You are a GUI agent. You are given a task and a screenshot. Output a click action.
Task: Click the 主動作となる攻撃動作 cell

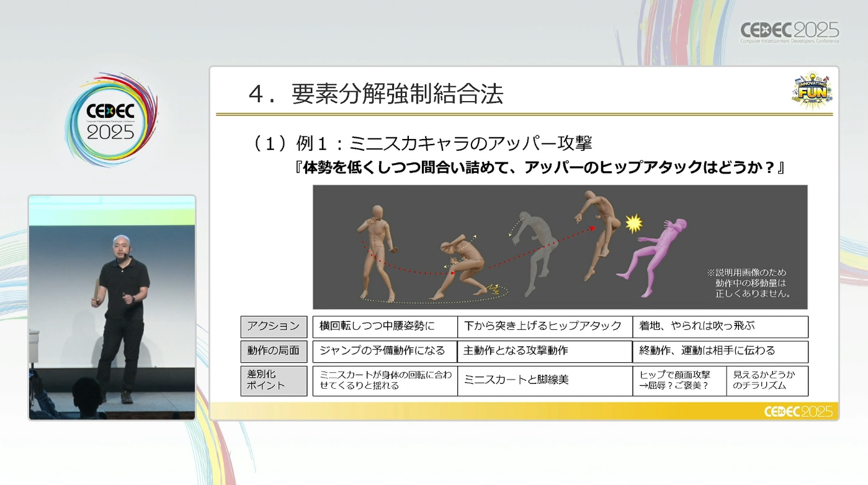pyautogui.click(x=544, y=351)
